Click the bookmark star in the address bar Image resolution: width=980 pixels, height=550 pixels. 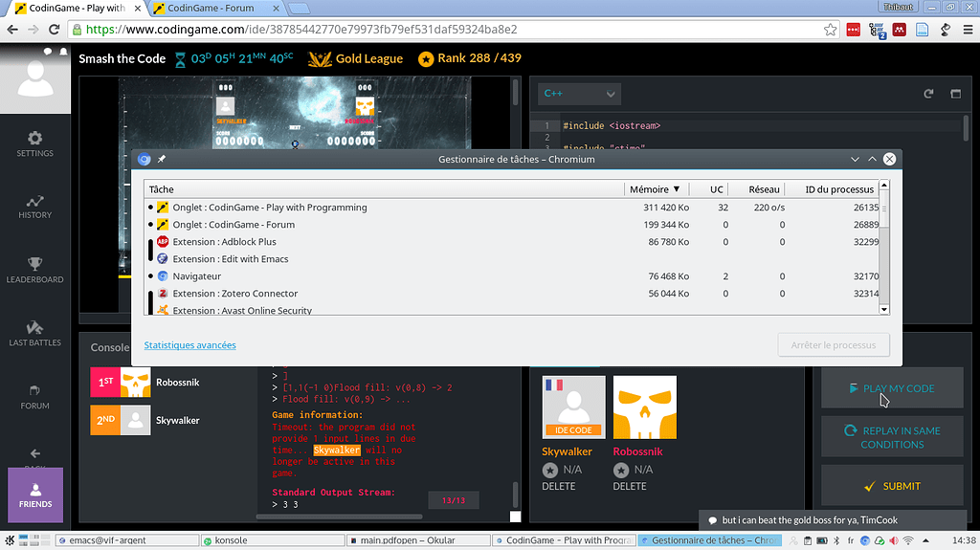coord(831,30)
